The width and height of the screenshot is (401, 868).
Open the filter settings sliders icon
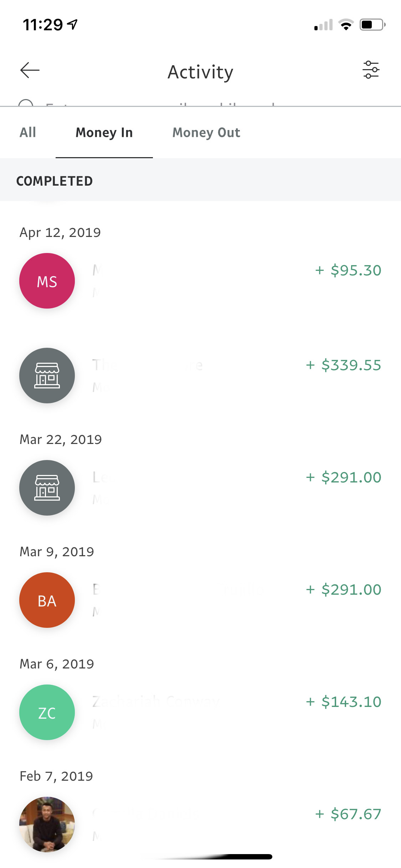pos(371,70)
